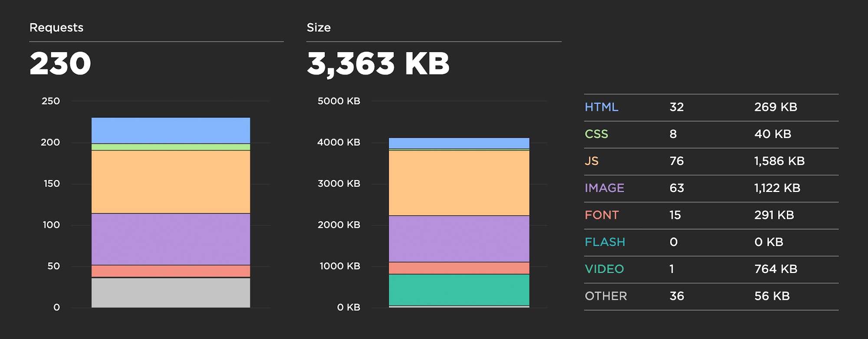
Task: Click the Requests section heading
Action: pos(56,28)
